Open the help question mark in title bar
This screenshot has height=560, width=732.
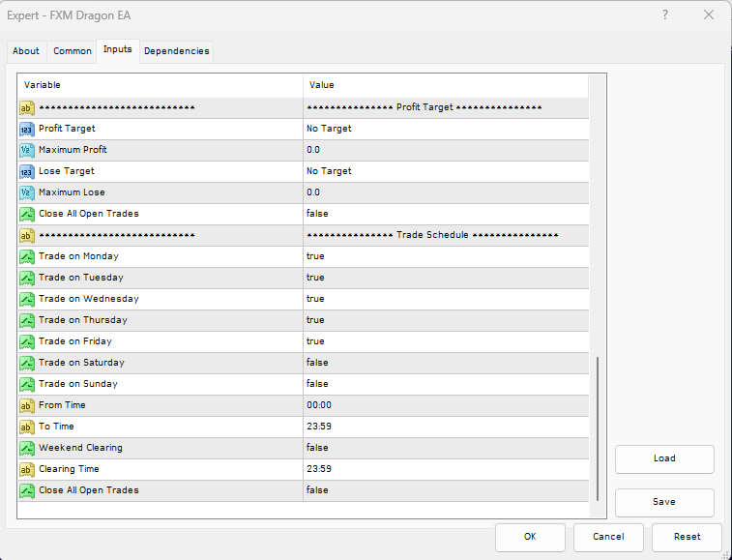coord(665,15)
